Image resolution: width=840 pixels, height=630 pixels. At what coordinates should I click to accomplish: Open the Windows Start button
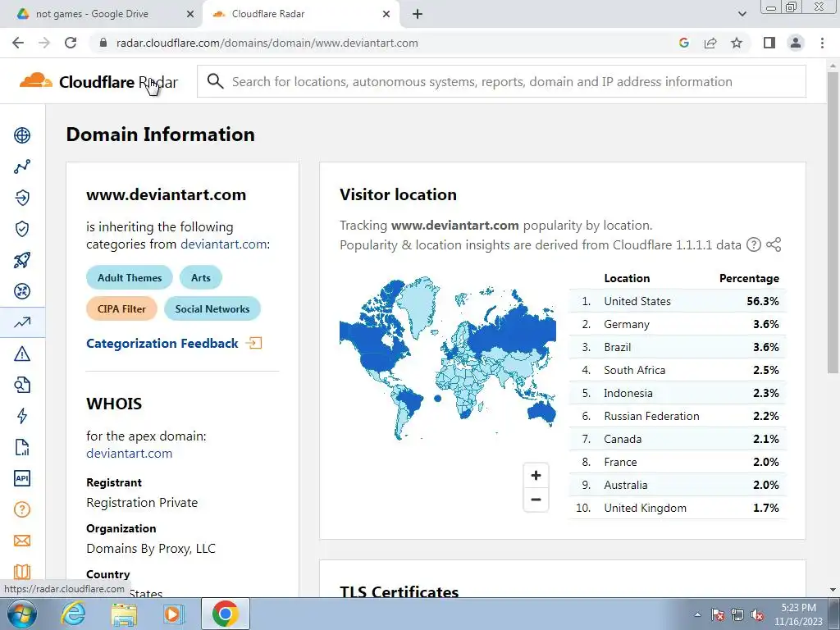[x=21, y=614]
